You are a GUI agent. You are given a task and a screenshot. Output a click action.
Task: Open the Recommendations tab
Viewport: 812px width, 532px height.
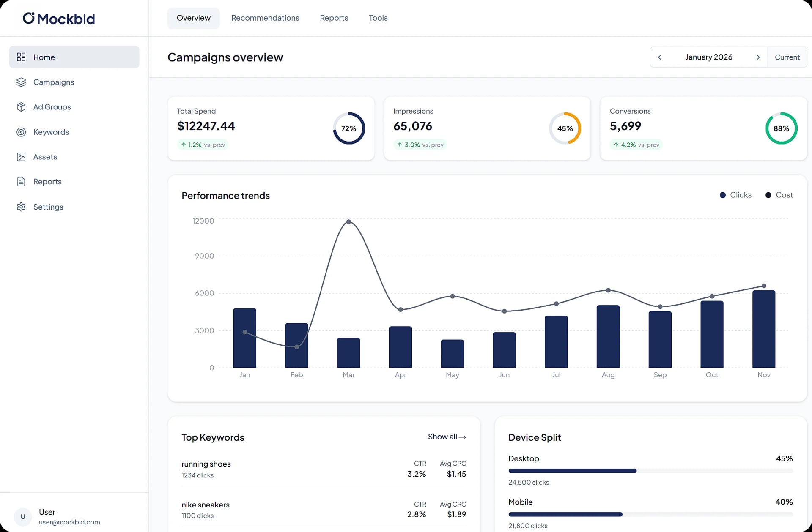265,18
